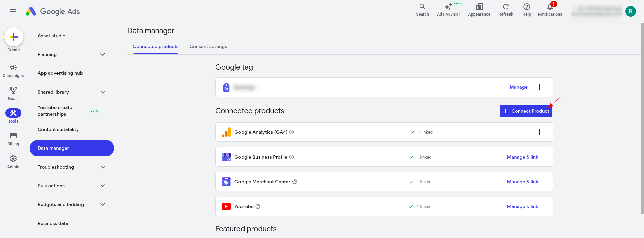Viewport: 644px width, 238px height.
Task: Open Appearance settings
Action: click(479, 10)
